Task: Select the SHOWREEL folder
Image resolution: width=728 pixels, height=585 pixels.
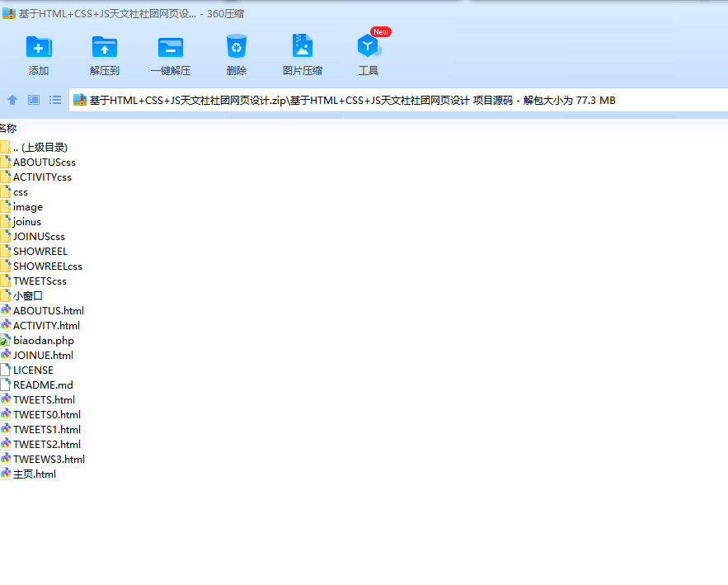Action: coord(35,252)
